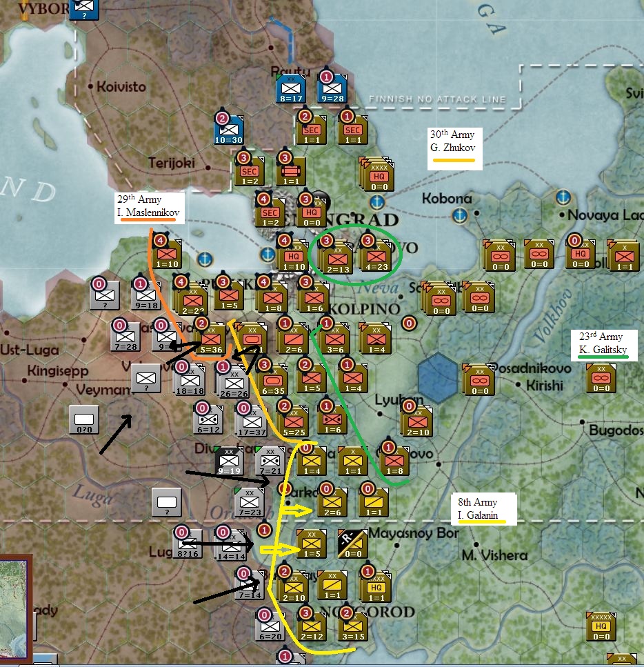Click the Ust-Luga town label
This screenshot has height=667, width=644.
[x=30, y=350]
